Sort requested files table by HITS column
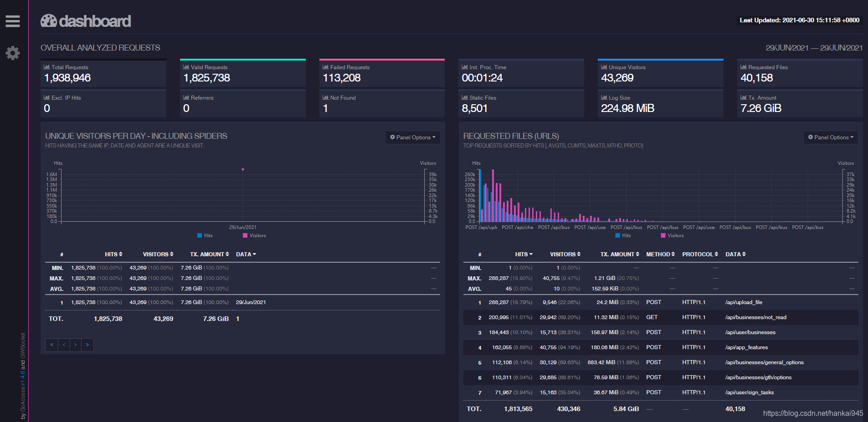Image resolution: width=868 pixels, height=422 pixels. 524,254
